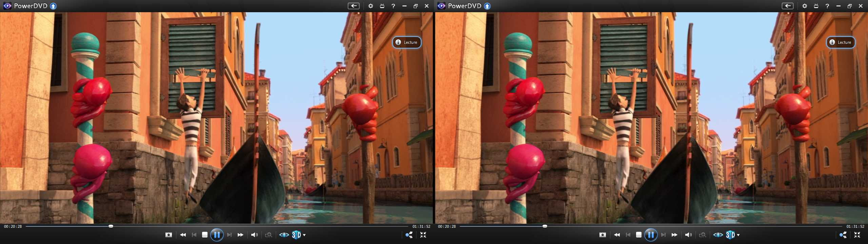Click the digital zoom icon in right window
This screenshot has width=868, height=244.
(x=703, y=235)
